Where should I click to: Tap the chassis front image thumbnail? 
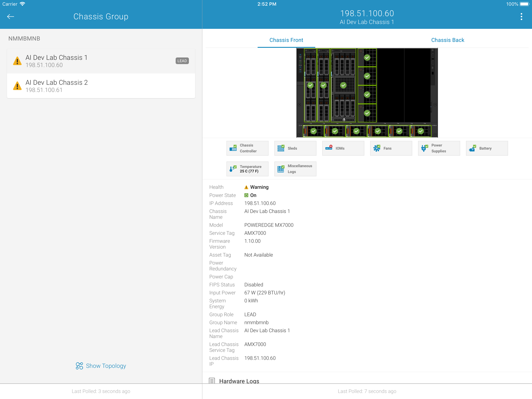pos(367,93)
